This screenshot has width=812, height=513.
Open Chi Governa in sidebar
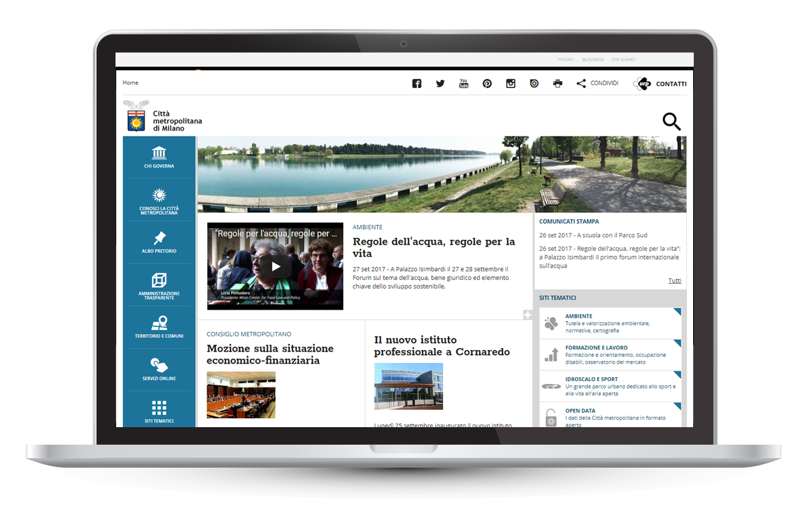pos(159,157)
